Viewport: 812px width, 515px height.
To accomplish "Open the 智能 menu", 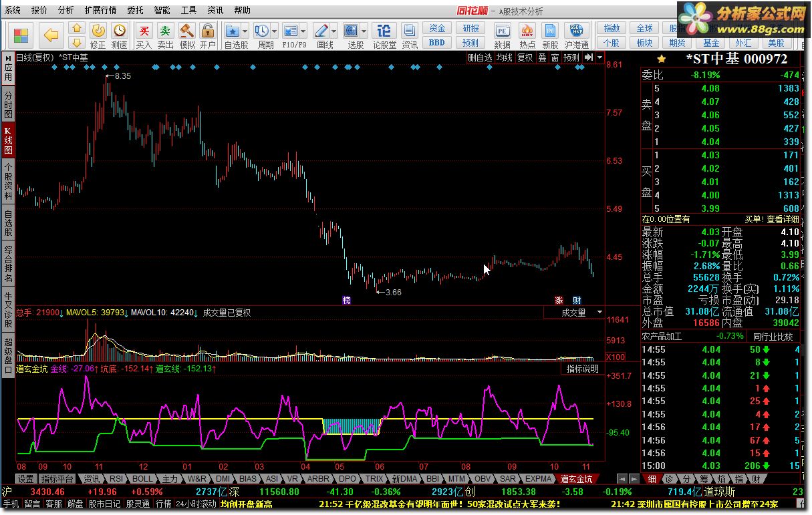I will [162, 10].
